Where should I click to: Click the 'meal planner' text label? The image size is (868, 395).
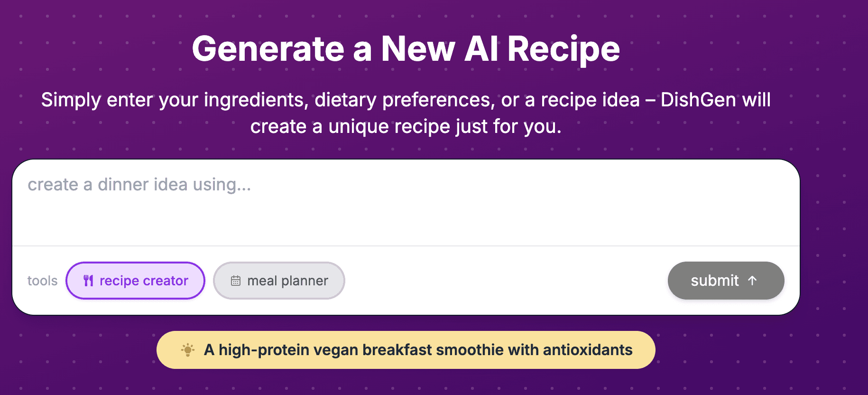287,281
